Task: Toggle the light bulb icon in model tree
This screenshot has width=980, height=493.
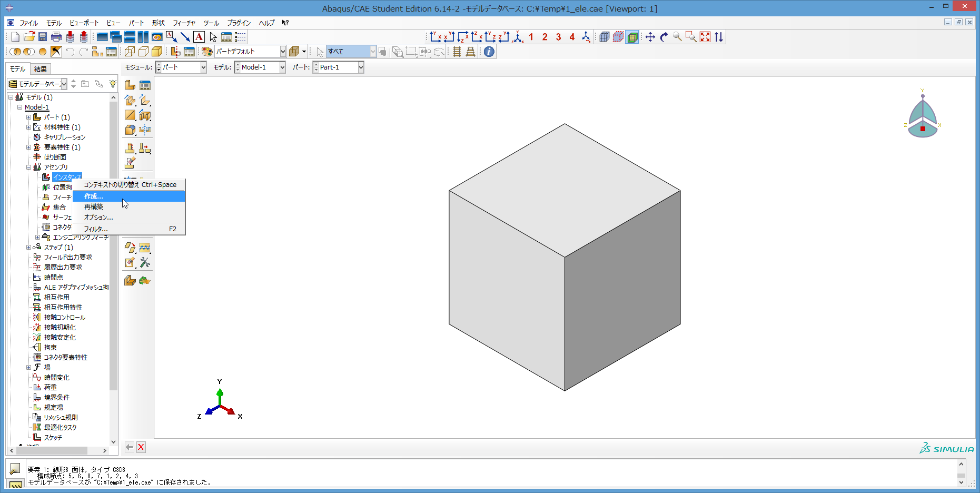Action: tap(113, 84)
